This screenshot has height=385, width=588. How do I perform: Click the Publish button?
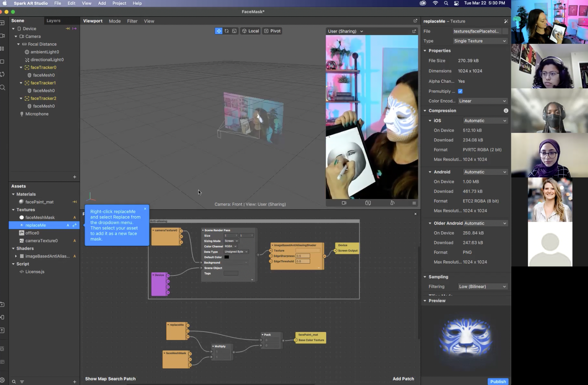[498, 382]
